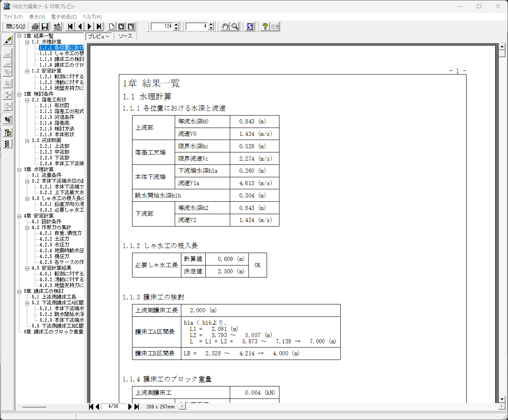Open help with the yellow question mark

(x=265, y=27)
